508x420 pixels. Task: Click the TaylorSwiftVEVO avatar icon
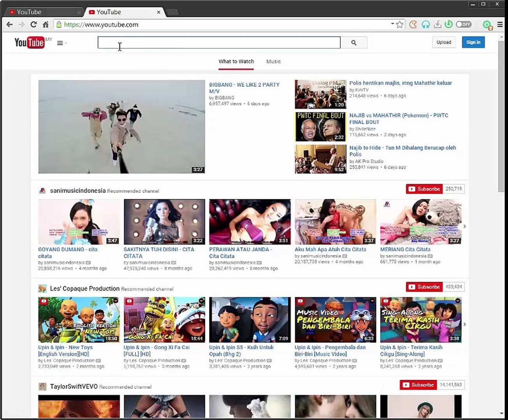[42, 387]
